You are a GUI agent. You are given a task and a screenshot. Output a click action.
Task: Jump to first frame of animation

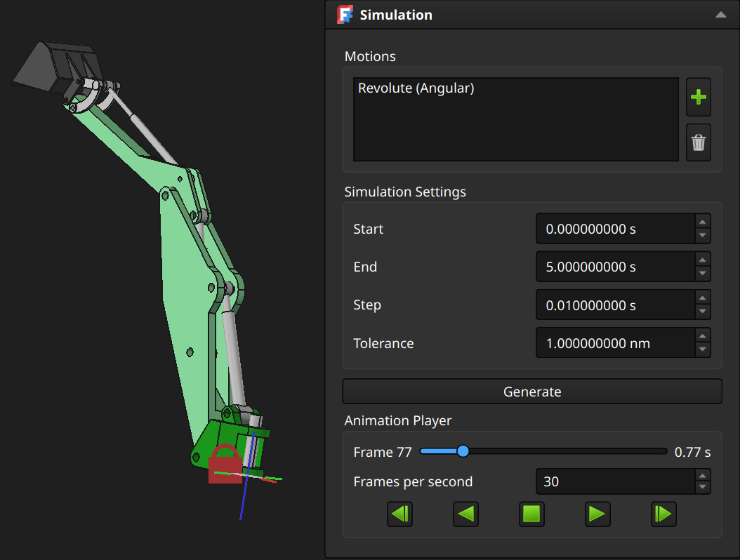point(399,514)
